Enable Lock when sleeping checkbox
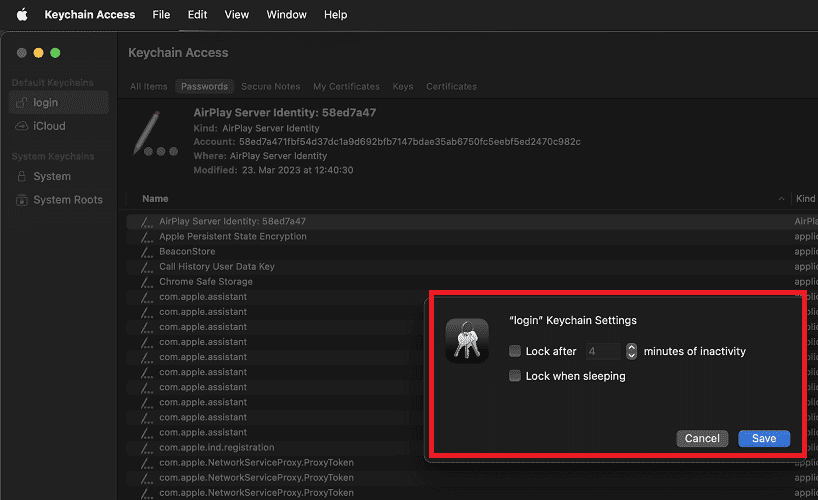This screenshot has height=500, width=818. click(515, 377)
